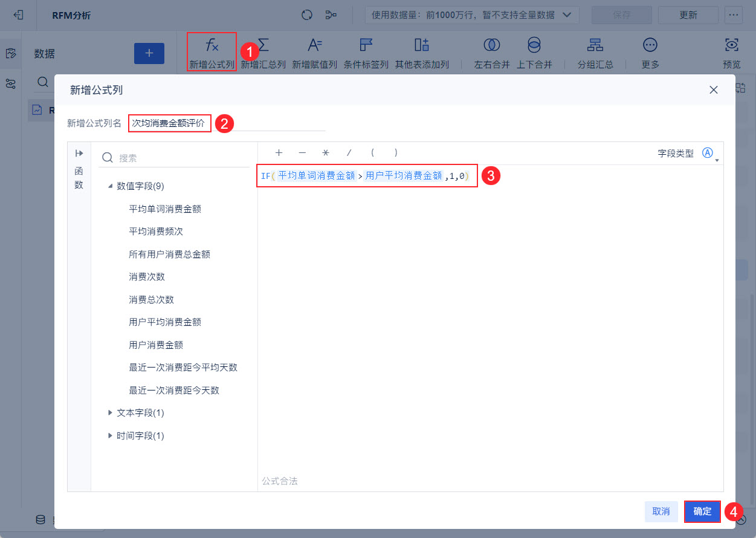The height and width of the screenshot is (538, 756).
Task: Click the 更新 button
Action: 688,15
